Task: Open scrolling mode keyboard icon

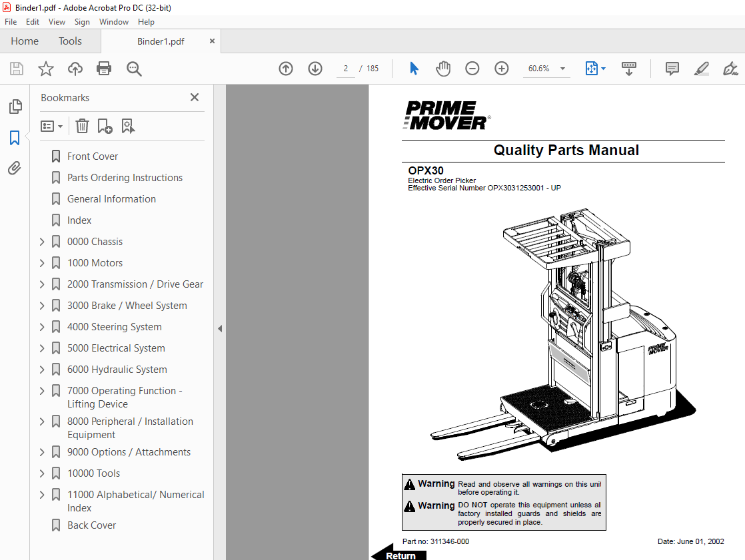Action: [629, 69]
